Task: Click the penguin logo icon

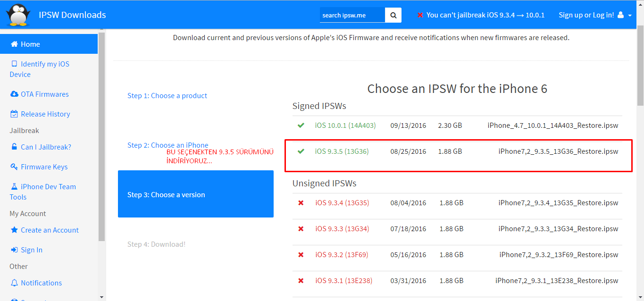Action: click(18, 15)
